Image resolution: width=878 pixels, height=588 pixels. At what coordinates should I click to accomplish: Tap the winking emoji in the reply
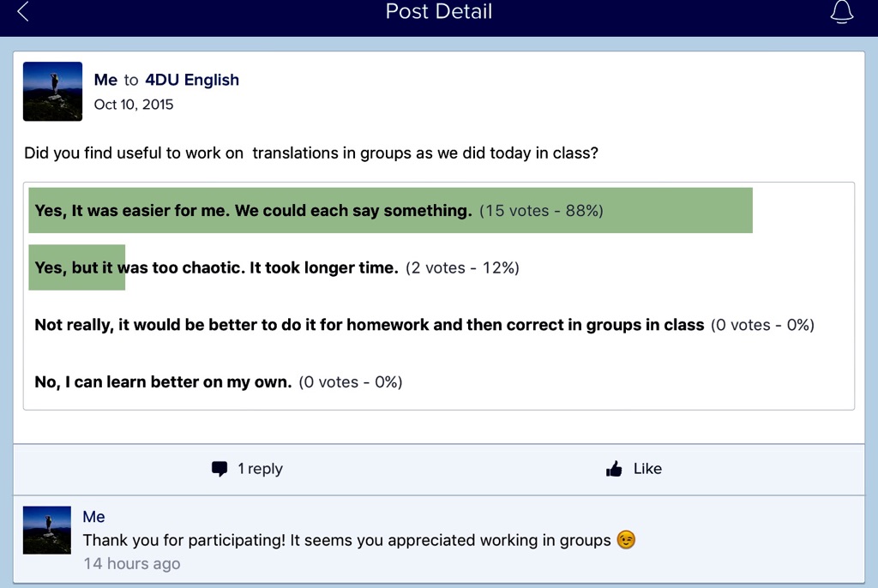tap(627, 540)
